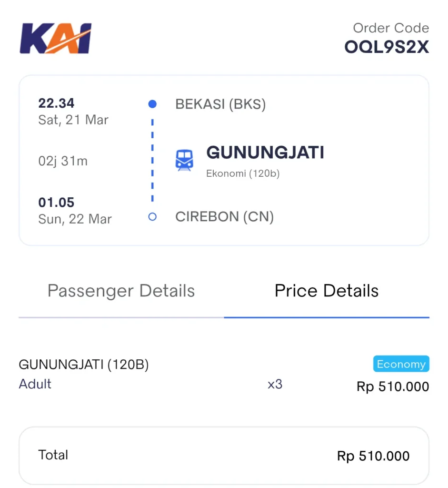Click the Total Rp 510.000 amount
Image resolution: width=448 pixels, height=488 pixels.
[373, 456]
